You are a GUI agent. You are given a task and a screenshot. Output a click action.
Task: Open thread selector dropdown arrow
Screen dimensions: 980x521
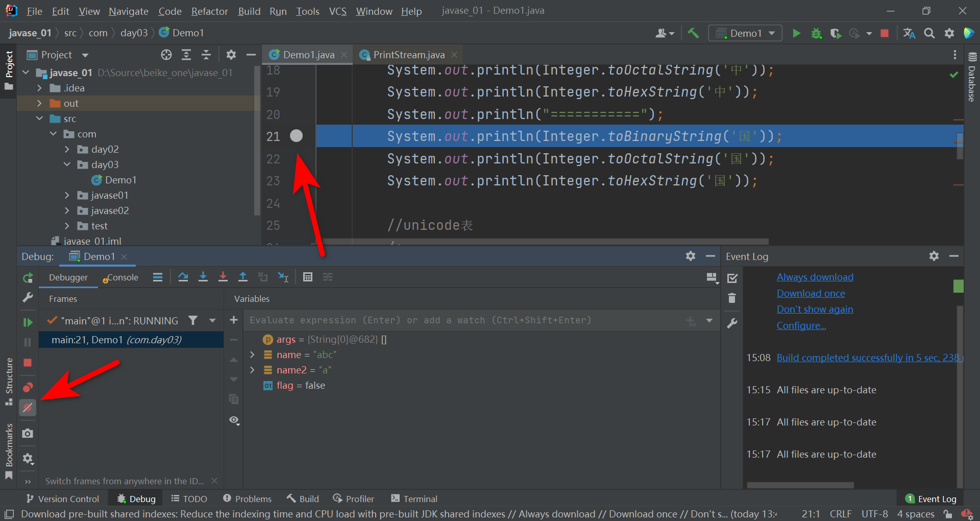point(212,320)
